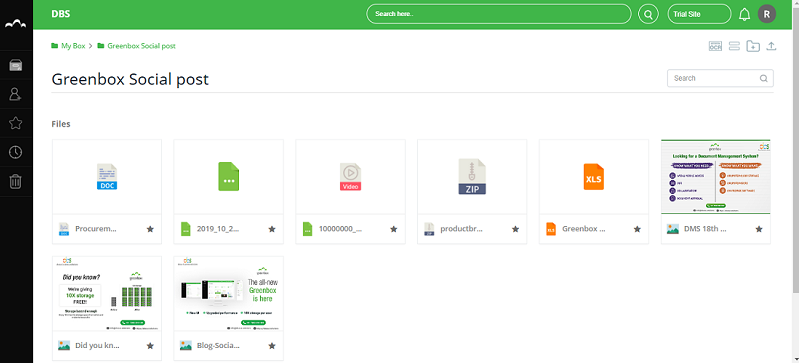Star the Greenbox XLS file

(637, 229)
